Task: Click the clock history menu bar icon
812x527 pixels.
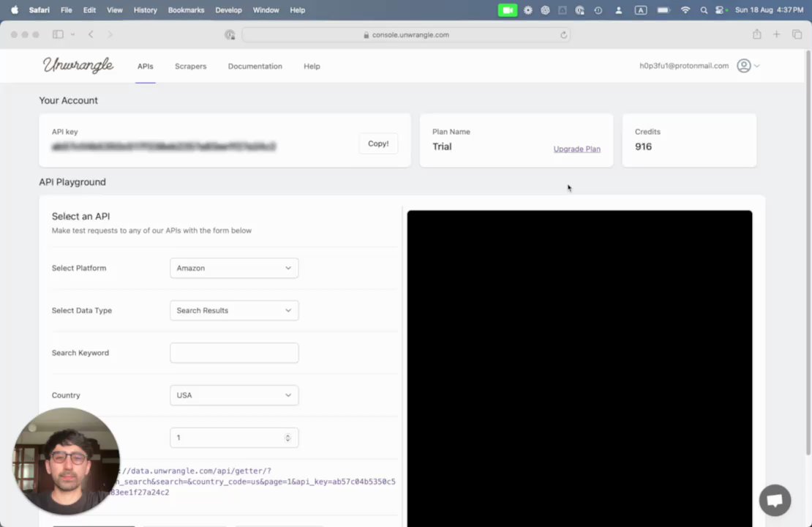Action: [x=598, y=10]
